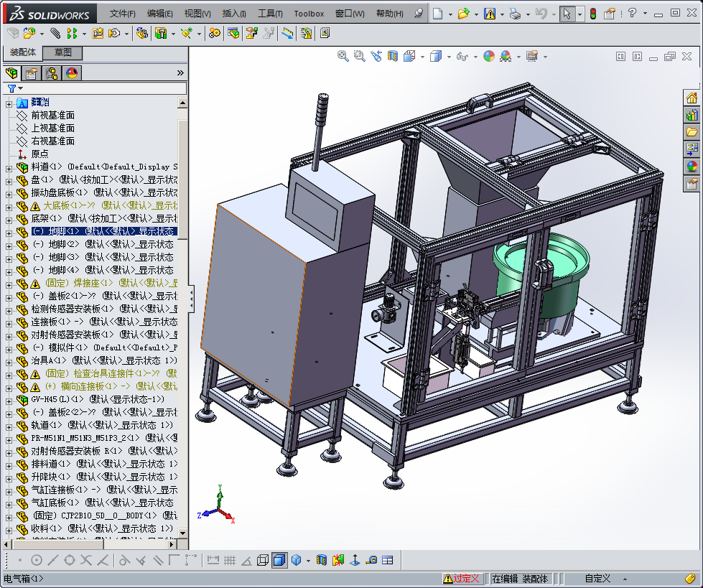This screenshot has height=588, width=703.
Task: Open the PropertyManager tab icon
Action: pos(32,73)
